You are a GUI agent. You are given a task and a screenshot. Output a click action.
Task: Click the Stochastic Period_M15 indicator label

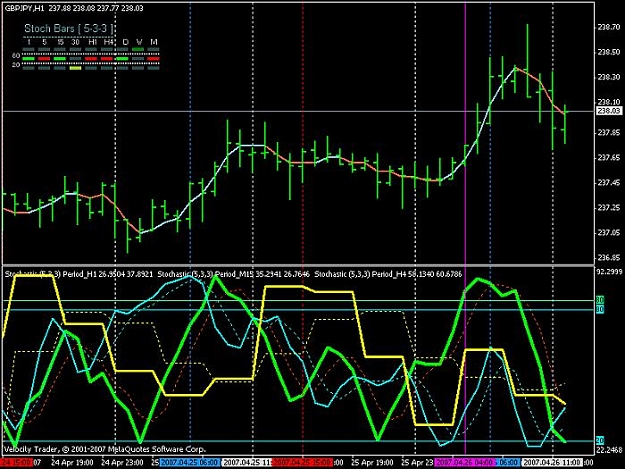click(x=234, y=274)
